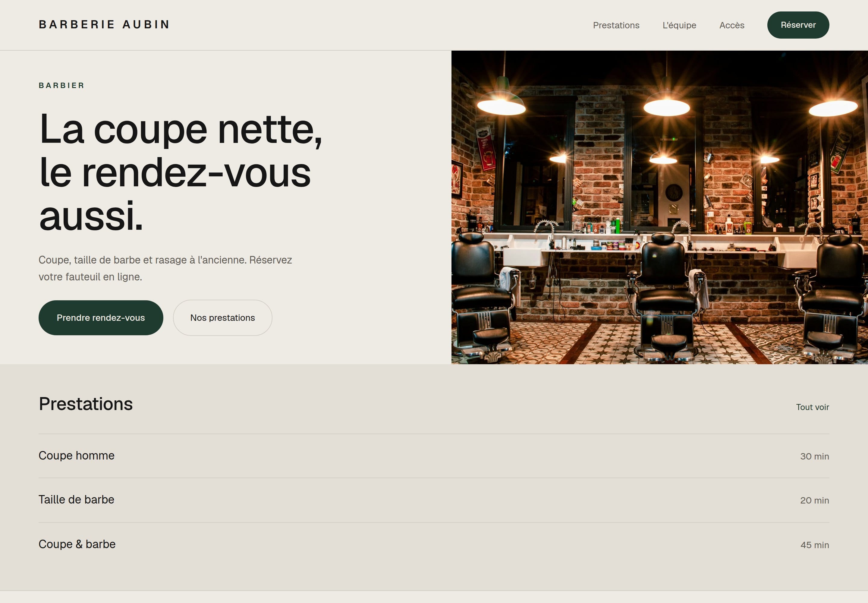Click the Réserver button in header
Viewport: 868px width, 603px height.
[798, 25]
